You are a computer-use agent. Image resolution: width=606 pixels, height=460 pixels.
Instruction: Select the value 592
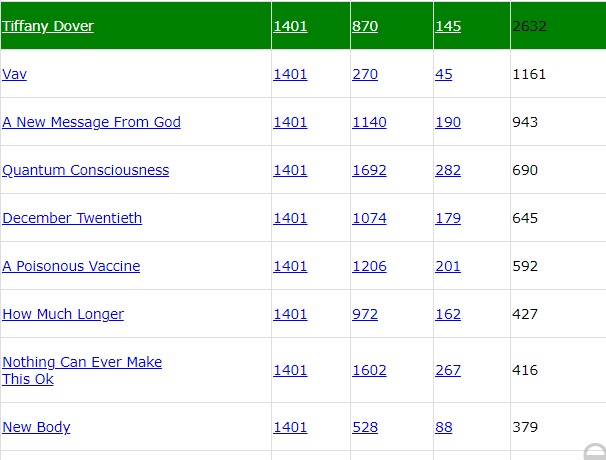525,266
